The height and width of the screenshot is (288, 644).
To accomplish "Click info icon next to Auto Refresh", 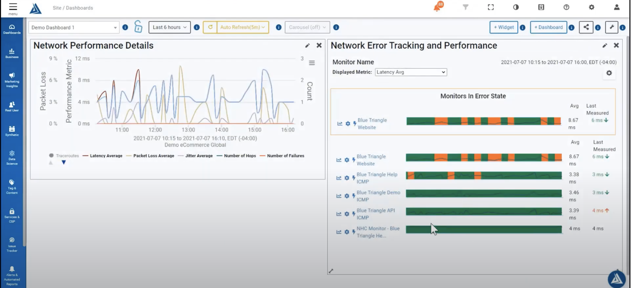I will tap(278, 27).
